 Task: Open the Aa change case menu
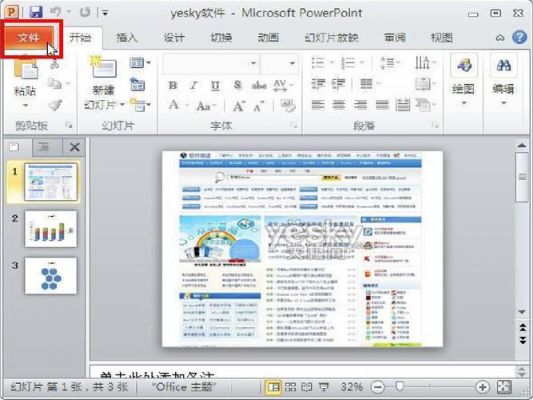coord(206,106)
